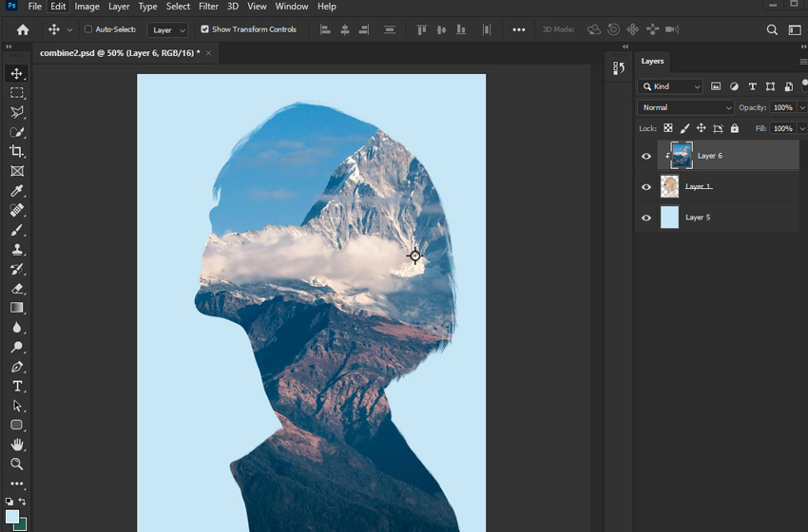Reset default foreground and background colors
Screen dimensions: 808x532
point(10,501)
